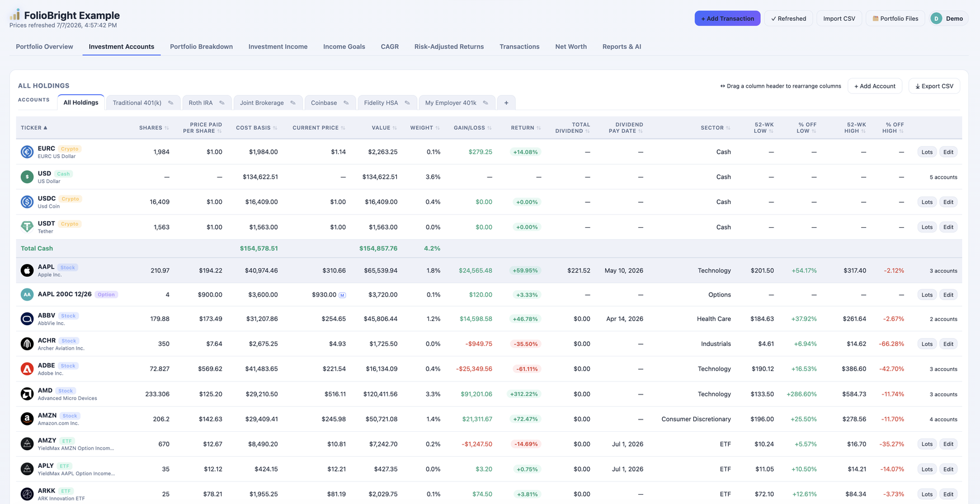
Task: Sort by the Gain/Loss column header
Action: click(473, 128)
